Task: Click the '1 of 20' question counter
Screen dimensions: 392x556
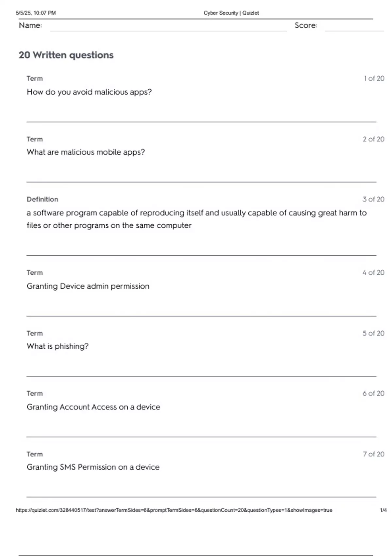Action: (374, 78)
